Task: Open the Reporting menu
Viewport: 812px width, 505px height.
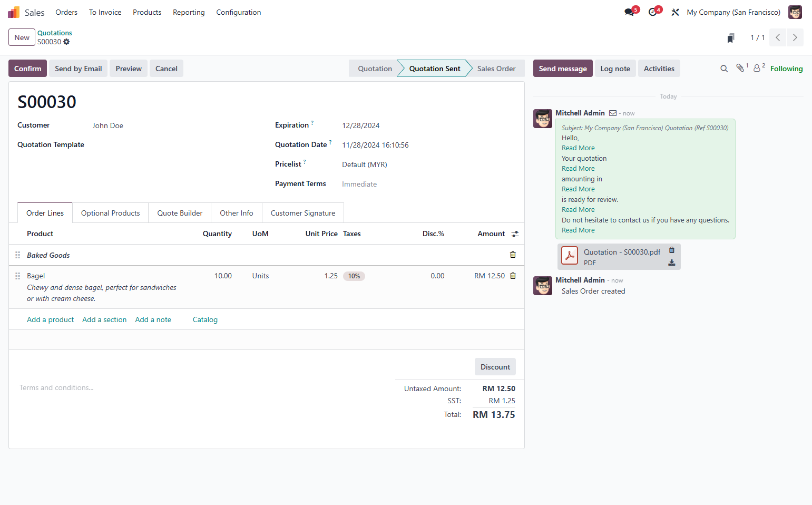Action: [x=189, y=12]
